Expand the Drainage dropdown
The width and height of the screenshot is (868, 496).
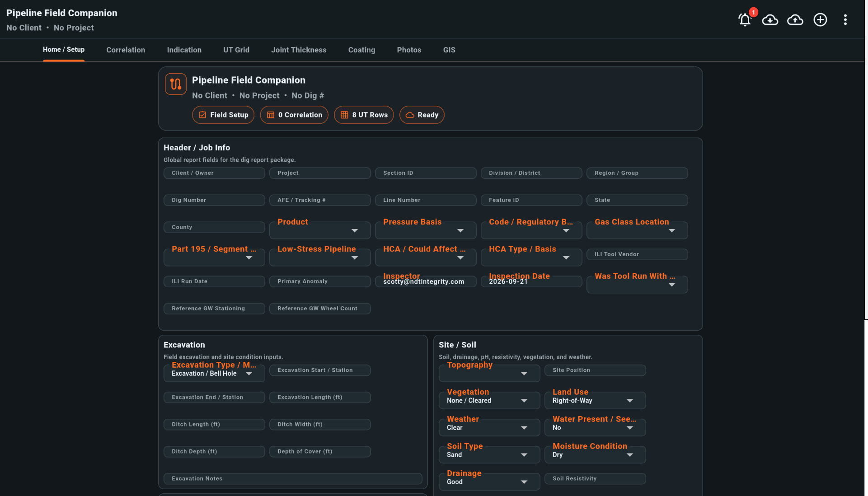point(489,482)
